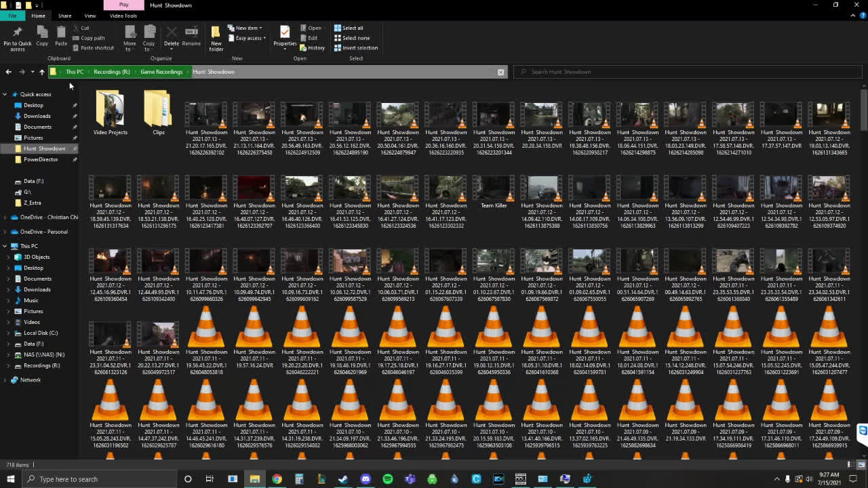Click Select all in the ribbon
Screen dimensions: 868x488
(349, 28)
